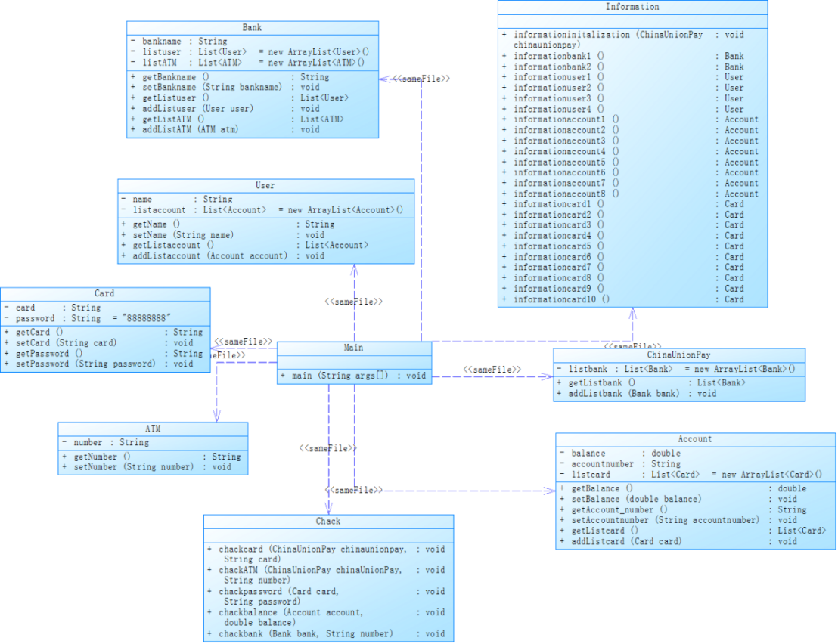Click the User class title
Image resolution: width=838 pixels, height=644 pixels.
pos(265,186)
